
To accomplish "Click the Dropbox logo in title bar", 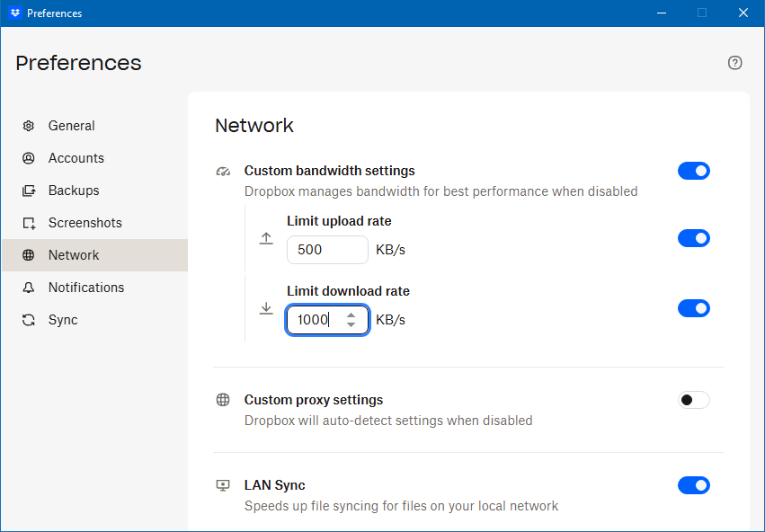I will click(x=15, y=13).
